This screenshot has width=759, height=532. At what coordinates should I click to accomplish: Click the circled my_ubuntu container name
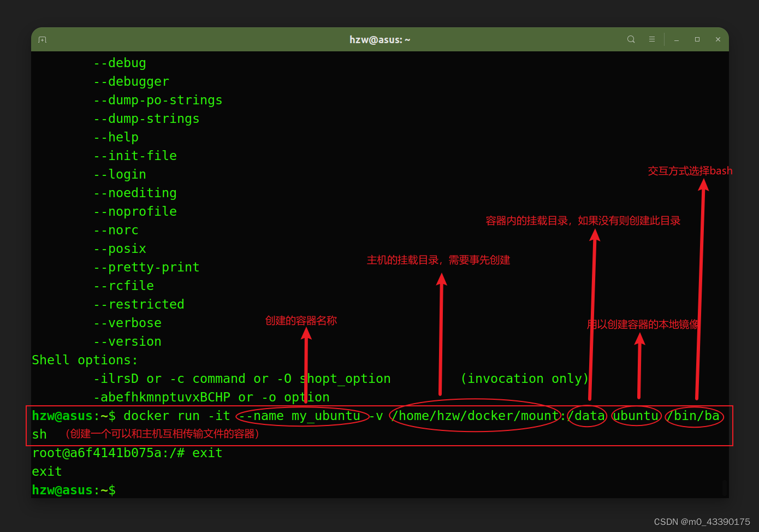[325, 416]
